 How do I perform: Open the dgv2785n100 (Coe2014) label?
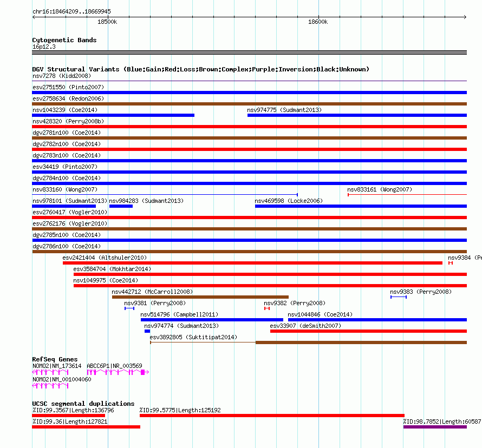67,235
